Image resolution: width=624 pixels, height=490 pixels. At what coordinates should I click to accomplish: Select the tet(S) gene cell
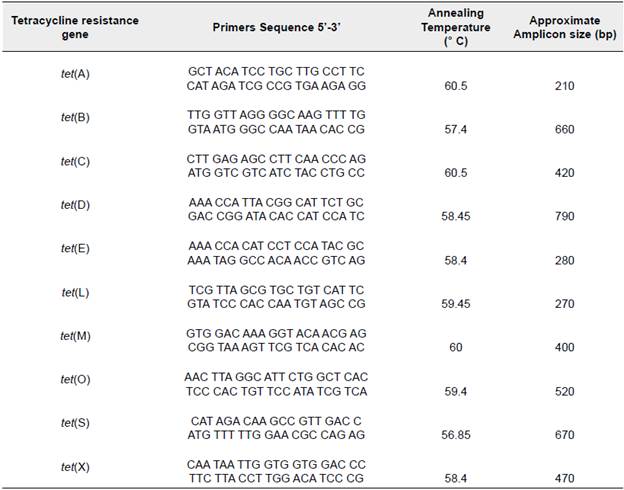click(76, 423)
